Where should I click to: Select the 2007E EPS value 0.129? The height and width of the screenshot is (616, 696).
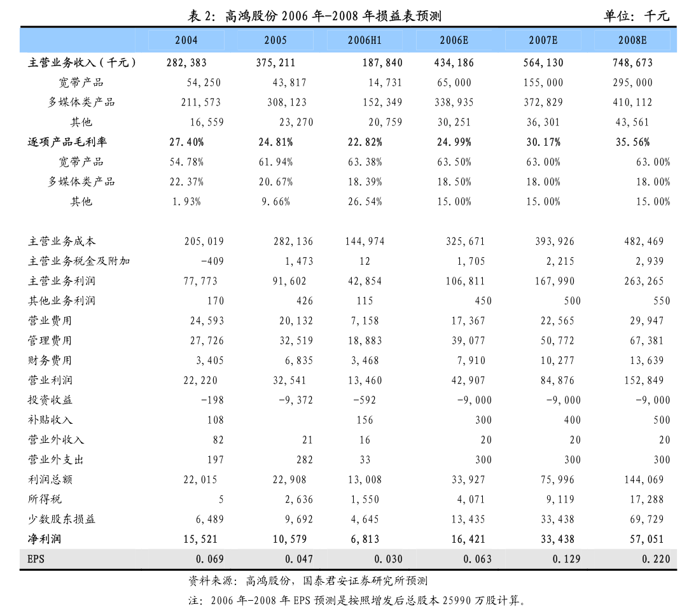click(x=566, y=559)
